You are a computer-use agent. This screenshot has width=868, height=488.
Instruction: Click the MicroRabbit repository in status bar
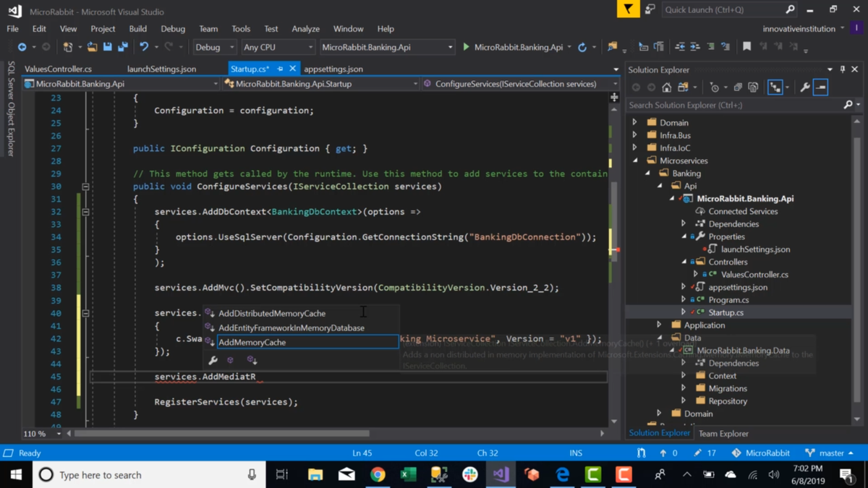click(x=760, y=453)
